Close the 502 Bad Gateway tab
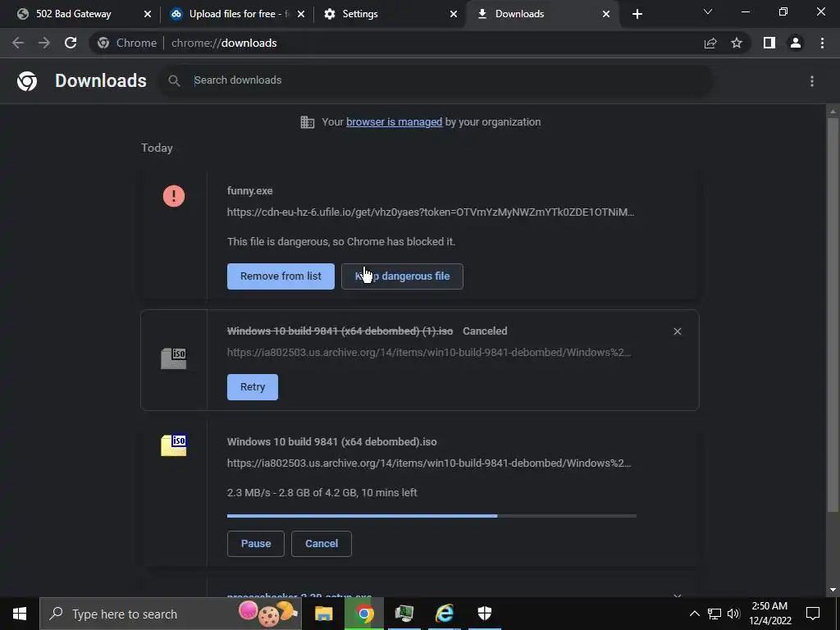Image resolution: width=840 pixels, height=630 pixels. pos(148,15)
